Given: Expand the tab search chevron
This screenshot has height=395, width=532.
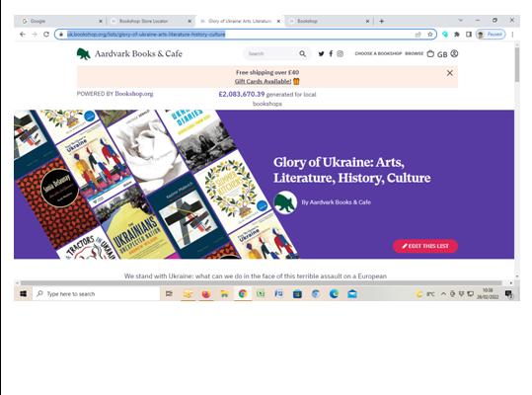Looking at the screenshot, I should [x=460, y=21].
